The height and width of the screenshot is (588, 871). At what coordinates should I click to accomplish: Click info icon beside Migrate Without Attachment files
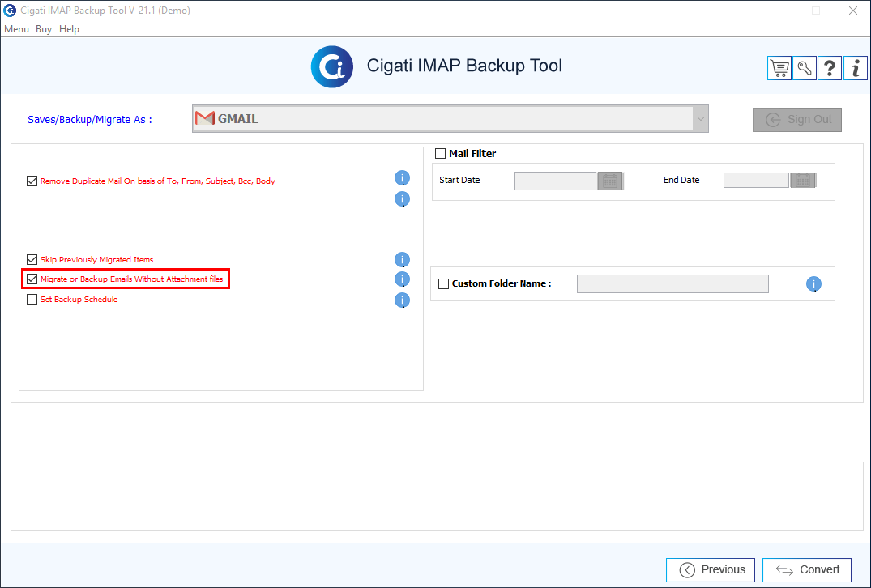pyautogui.click(x=402, y=279)
